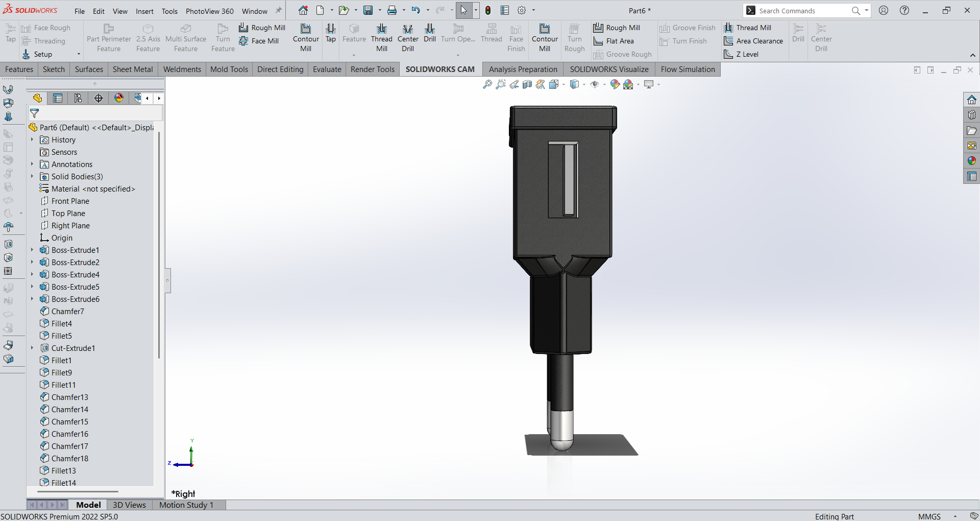Image resolution: width=980 pixels, height=521 pixels.
Task: Select the Area Clearance operation
Action: (753, 41)
